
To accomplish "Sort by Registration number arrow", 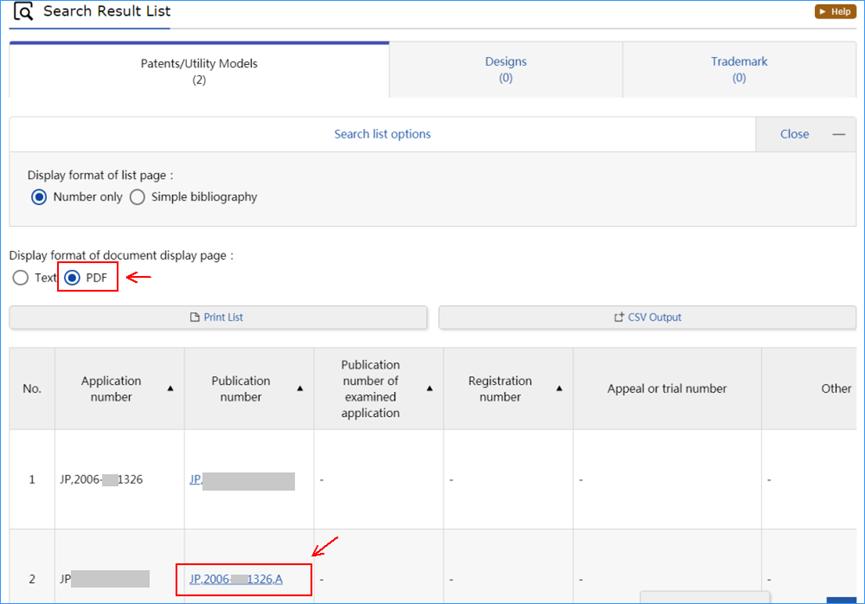I will tap(560, 389).
